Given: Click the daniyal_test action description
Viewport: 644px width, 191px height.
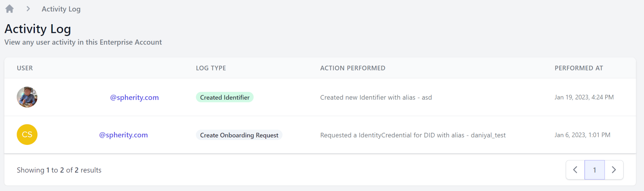Looking at the screenshot, I should click(413, 135).
